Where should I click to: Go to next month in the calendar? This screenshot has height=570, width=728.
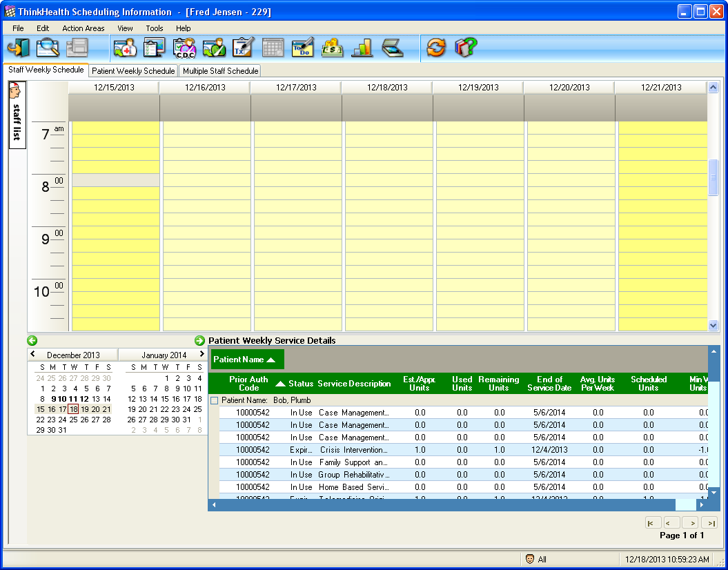click(x=201, y=354)
